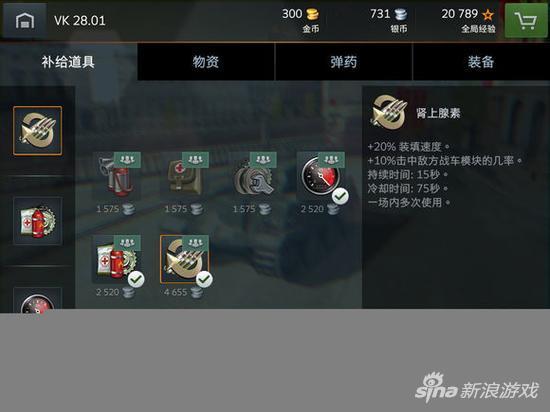The height and width of the screenshot is (412, 550).
Task: Open the garage home icon
Action: coord(25,20)
